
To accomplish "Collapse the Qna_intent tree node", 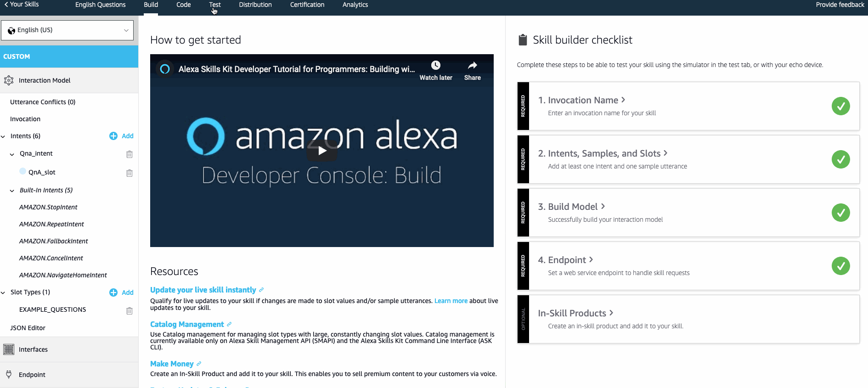I will (12, 154).
